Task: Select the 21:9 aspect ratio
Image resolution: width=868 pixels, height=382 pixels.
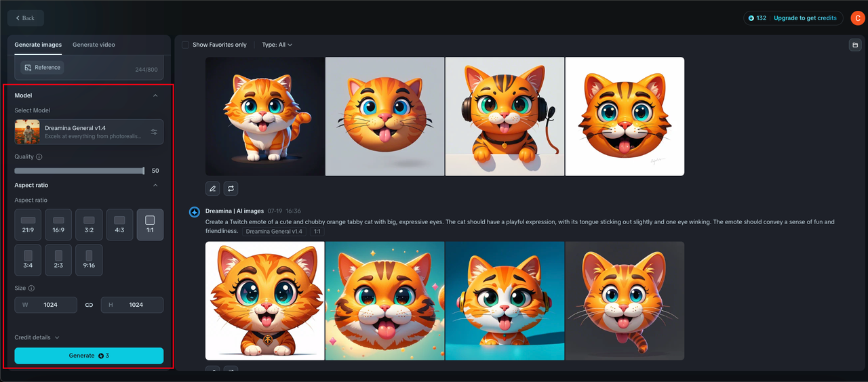Action: tap(28, 225)
